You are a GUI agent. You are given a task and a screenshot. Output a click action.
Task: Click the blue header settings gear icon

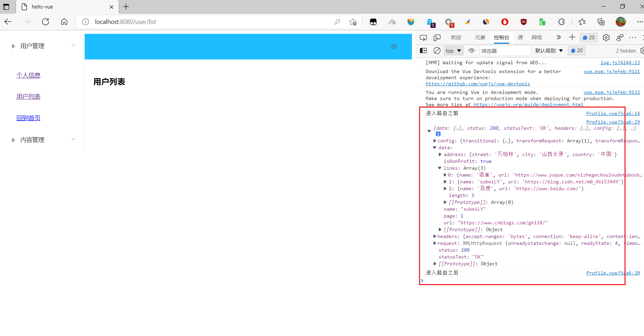pyautogui.click(x=394, y=47)
